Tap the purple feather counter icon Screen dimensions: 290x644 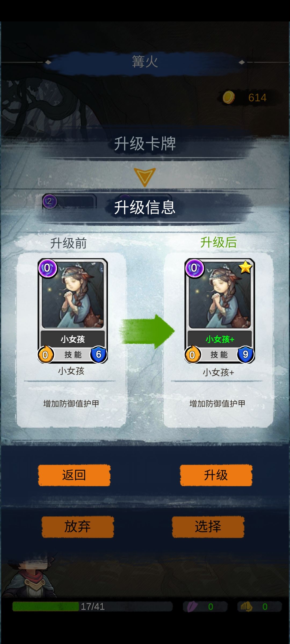(192, 606)
